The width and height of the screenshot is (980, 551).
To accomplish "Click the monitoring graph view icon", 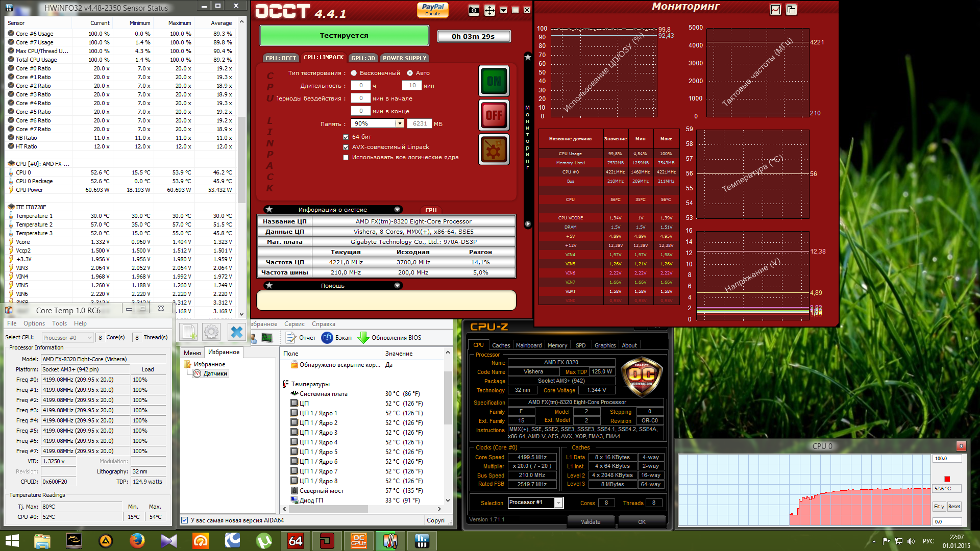I will point(775,10).
